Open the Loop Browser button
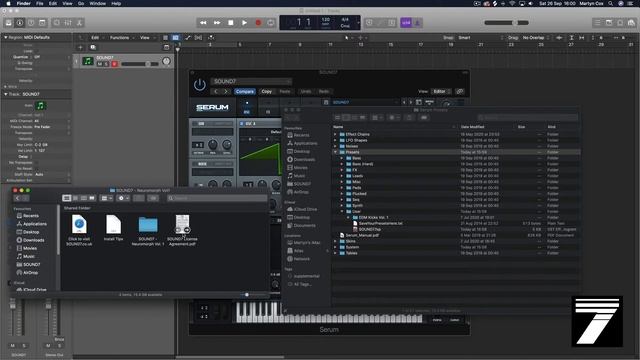 click(631, 23)
